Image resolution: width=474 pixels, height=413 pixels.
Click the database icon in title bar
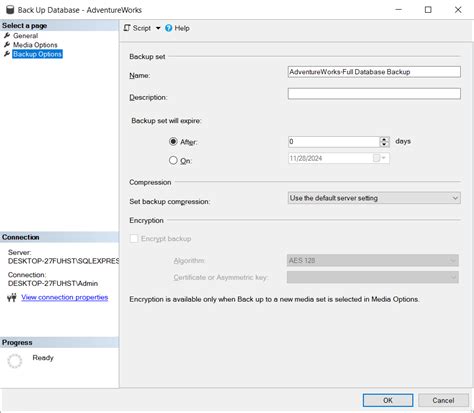pos(10,10)
